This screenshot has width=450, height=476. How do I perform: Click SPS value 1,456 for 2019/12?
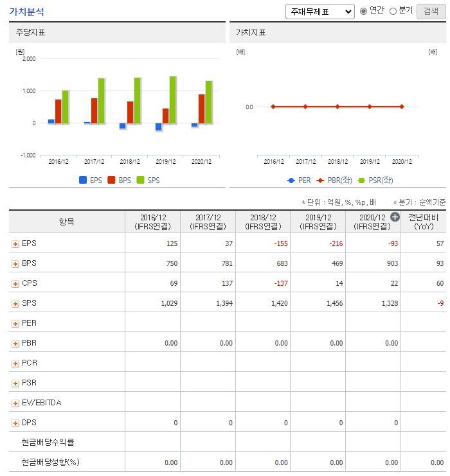(x=335, y=303)
